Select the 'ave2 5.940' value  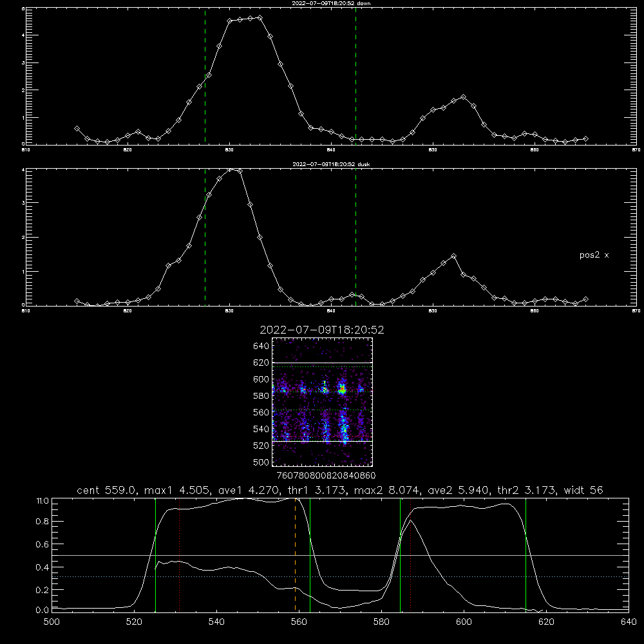pyautogui.click(x=459, y=490)
